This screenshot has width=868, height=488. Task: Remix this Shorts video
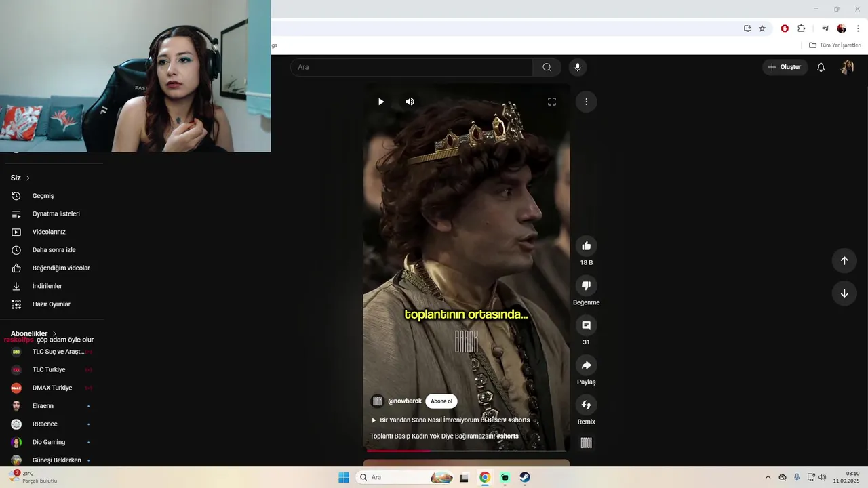click(x=587, y=405)
